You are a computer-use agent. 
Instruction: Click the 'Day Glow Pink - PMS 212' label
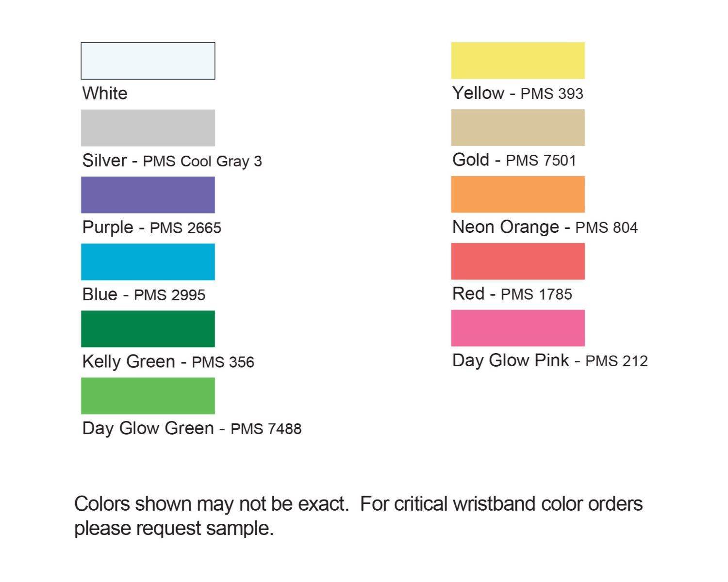pos(550,361)
